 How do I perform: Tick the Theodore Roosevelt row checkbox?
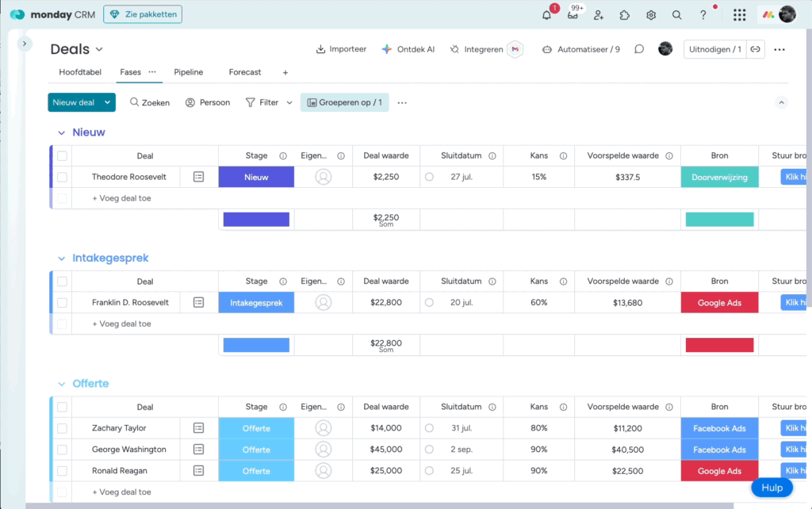pos(62,177)
